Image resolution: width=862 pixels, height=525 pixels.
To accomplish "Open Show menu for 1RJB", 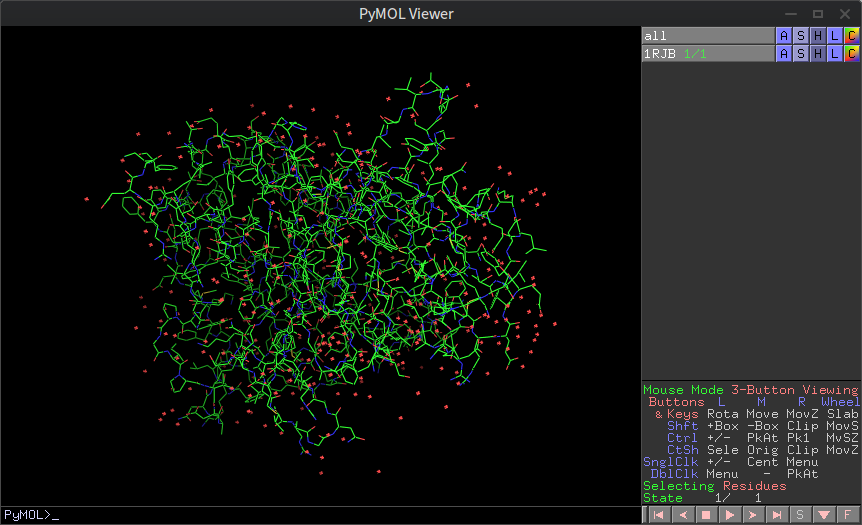I will (800, 53).
